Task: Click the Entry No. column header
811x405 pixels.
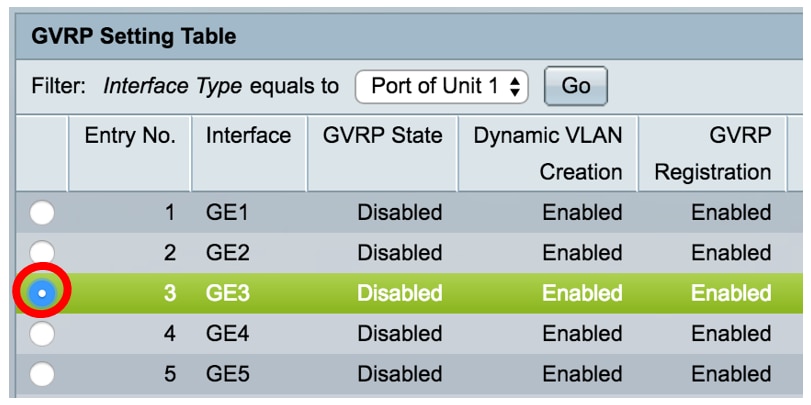Action: click(130, 136)
